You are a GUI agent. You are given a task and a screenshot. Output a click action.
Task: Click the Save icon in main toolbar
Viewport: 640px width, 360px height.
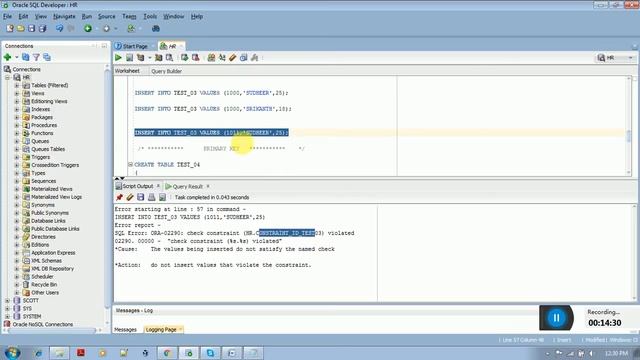(x=31, y=29)
